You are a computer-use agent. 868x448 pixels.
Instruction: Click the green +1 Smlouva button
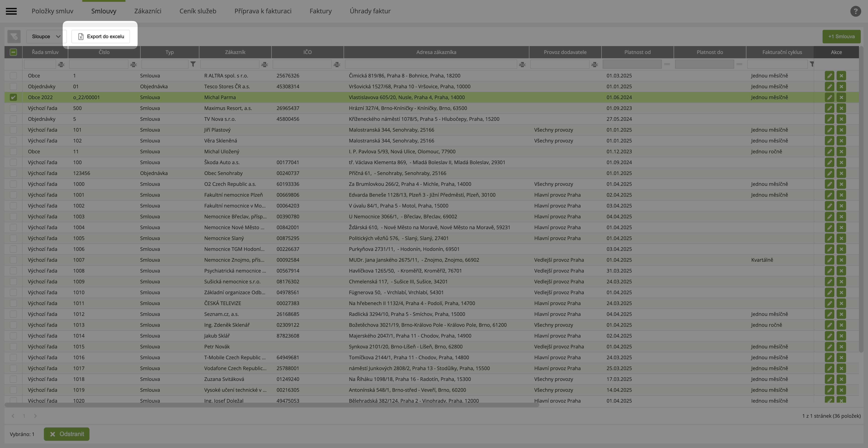[841, 36]
